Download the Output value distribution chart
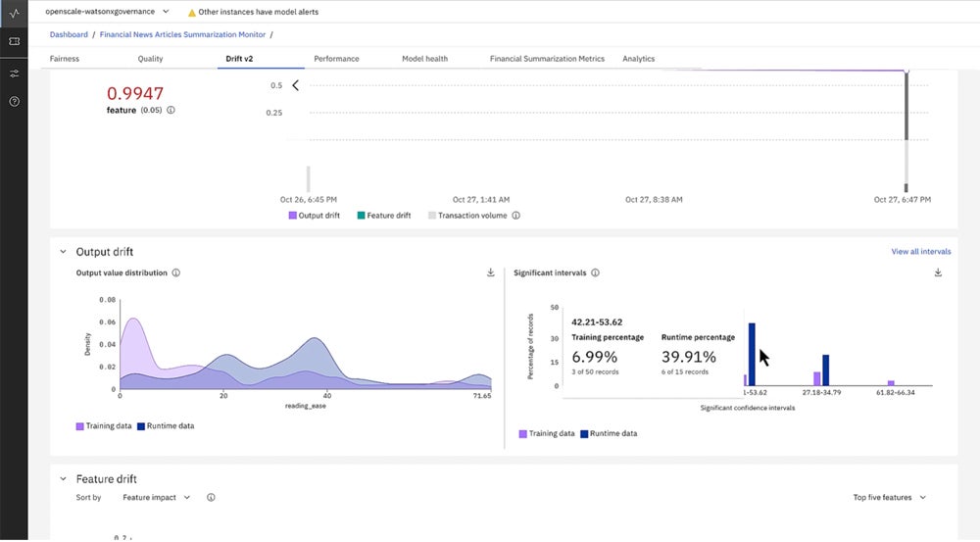 (490, 272)
